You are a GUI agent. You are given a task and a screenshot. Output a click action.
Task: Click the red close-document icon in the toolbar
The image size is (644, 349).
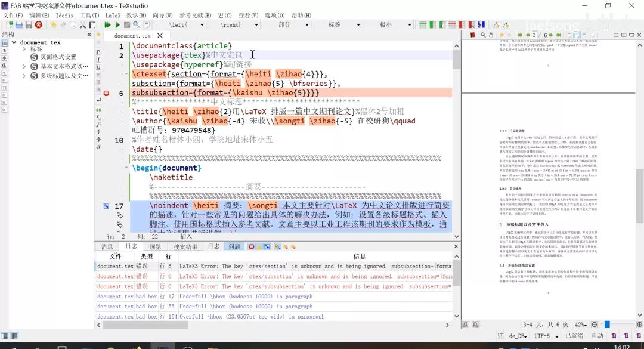(x=39, y=25)
